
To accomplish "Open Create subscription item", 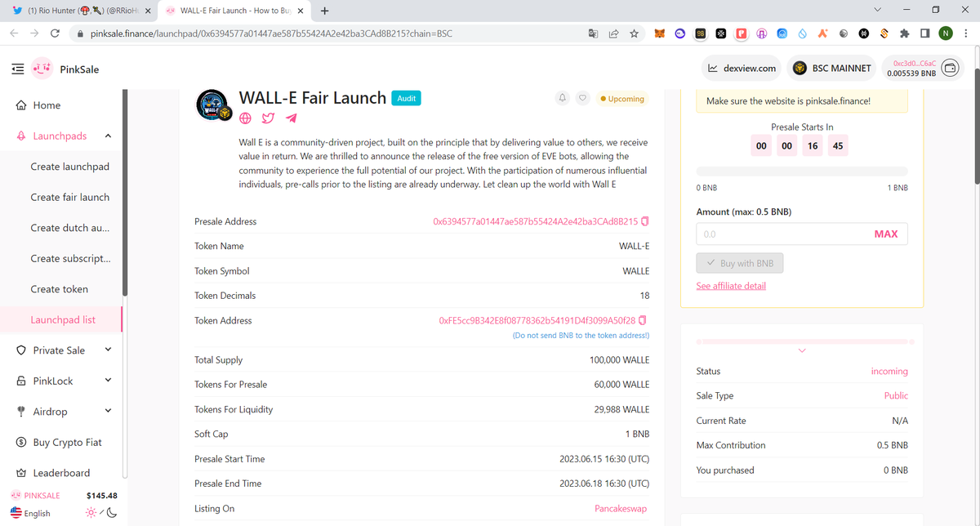I will coord(70,258).
